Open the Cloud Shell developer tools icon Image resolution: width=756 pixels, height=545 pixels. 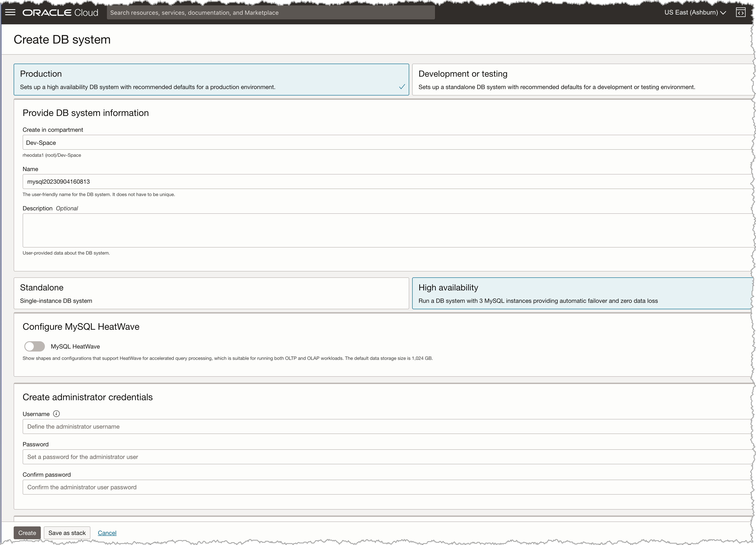(740, 13)
